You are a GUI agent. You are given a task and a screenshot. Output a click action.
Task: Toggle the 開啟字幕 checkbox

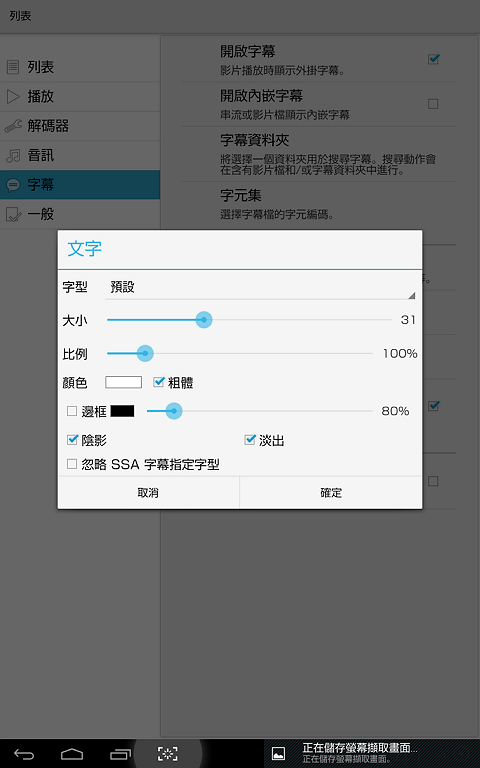[433, 59]
